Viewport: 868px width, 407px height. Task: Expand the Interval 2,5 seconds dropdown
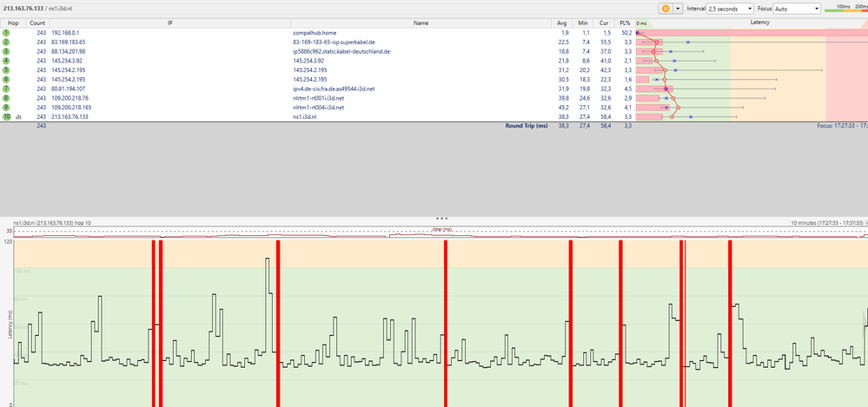[729, 8]
